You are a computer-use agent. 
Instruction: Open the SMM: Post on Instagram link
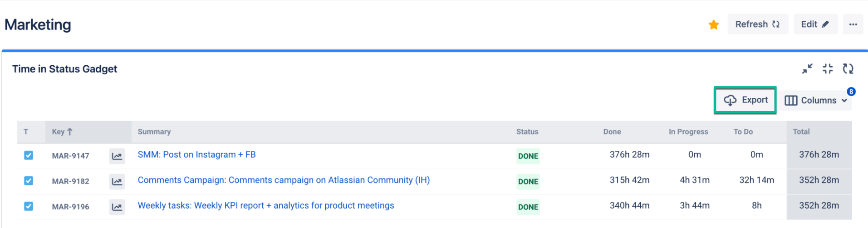(x=196, y=155)
